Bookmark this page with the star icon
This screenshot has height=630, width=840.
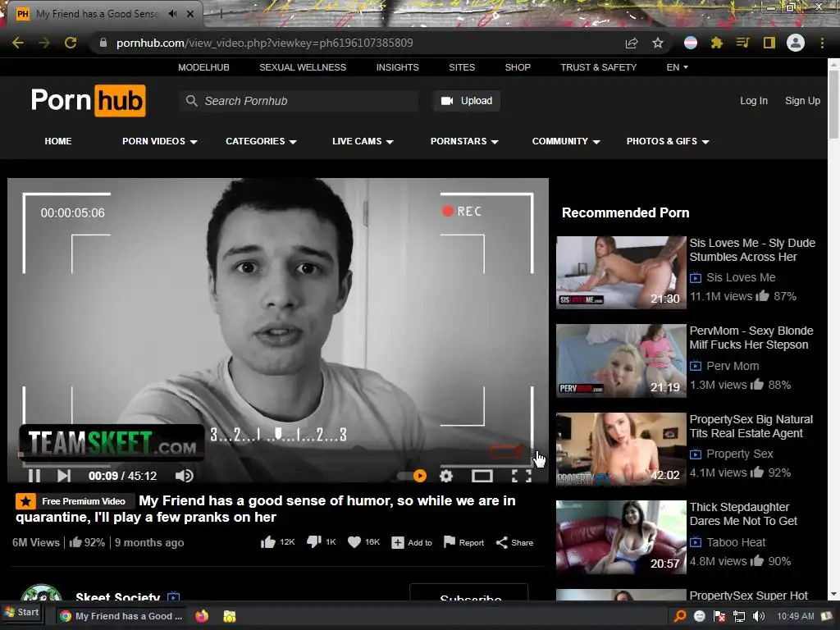[x=658, y=43]
